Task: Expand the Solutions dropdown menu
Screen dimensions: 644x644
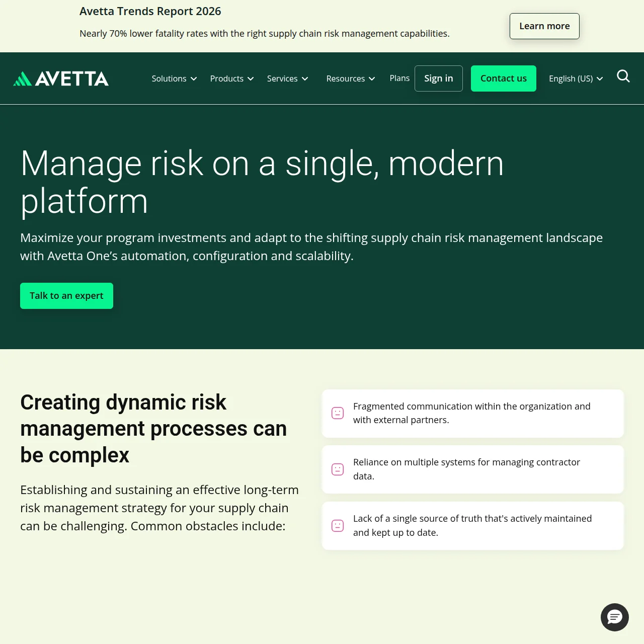Action: pos(174,78)
